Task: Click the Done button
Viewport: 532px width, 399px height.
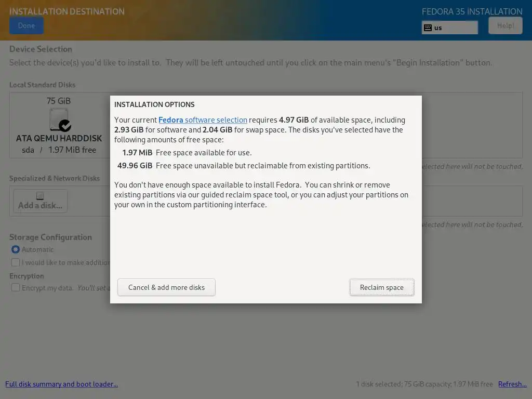Action: pyautogui.click(x=26, y=26)
